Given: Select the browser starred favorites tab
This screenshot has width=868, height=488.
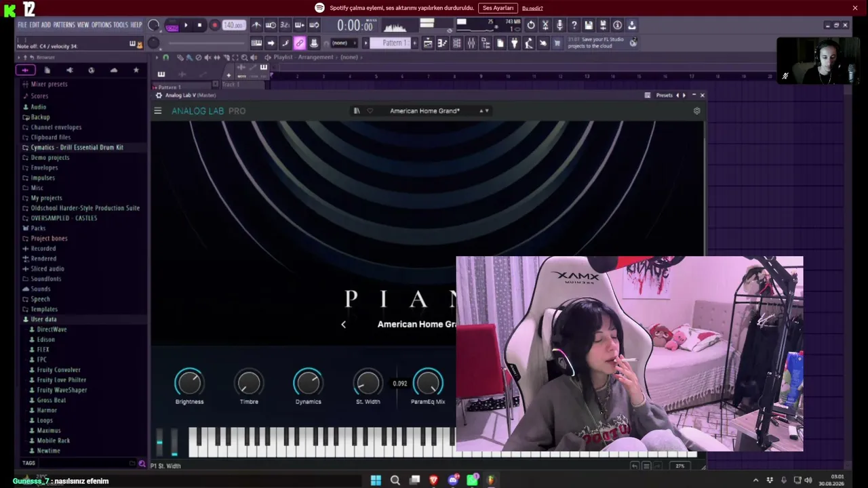Looking at the screenshot, I should (136, 70).
